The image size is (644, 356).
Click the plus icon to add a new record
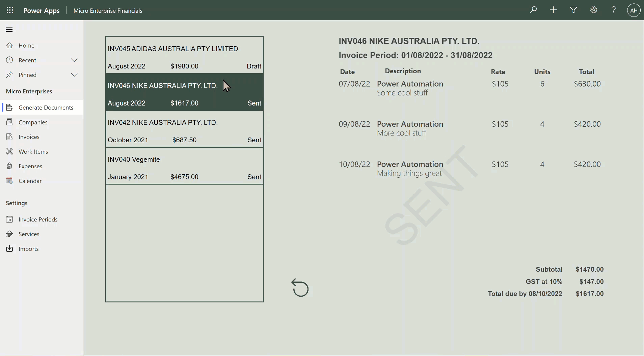tap(553, 10)
